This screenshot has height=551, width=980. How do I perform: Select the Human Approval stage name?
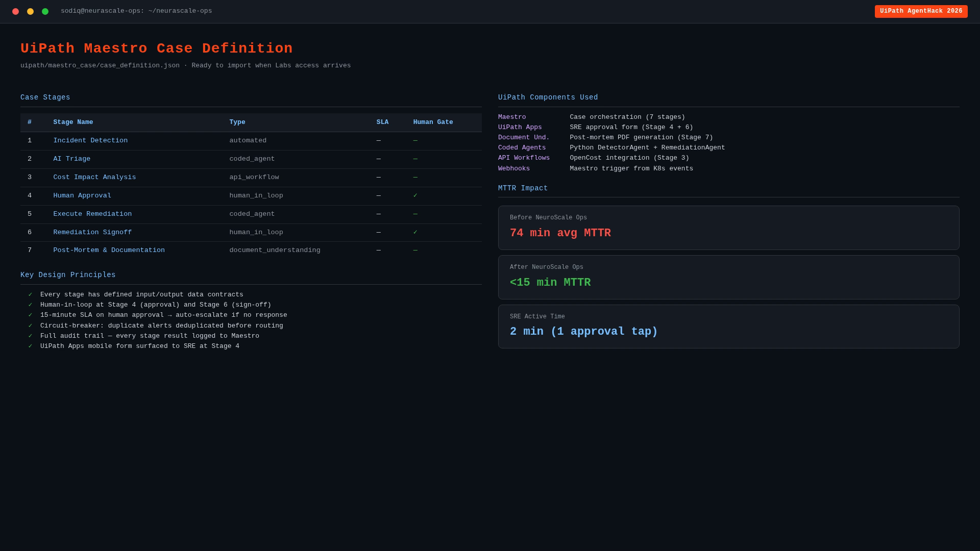pos(82,196)
